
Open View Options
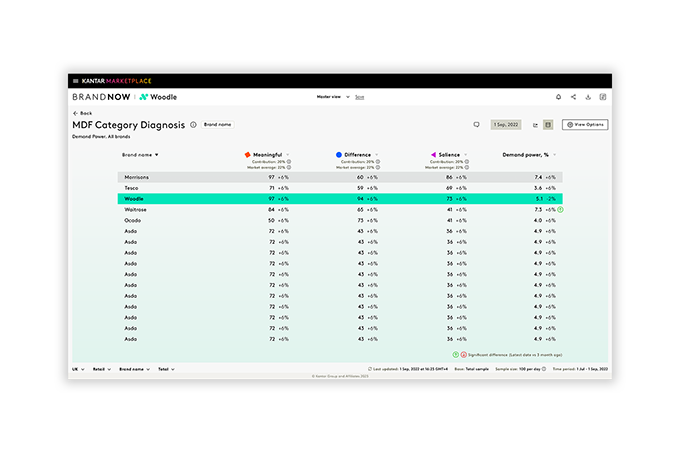[585, 125]
